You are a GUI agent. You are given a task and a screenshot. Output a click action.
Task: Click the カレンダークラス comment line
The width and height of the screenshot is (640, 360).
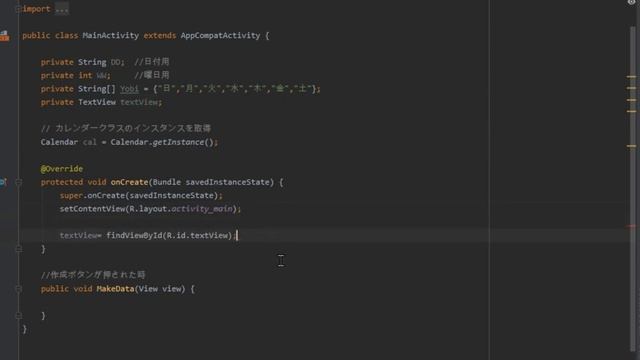(x=126, y=128)
